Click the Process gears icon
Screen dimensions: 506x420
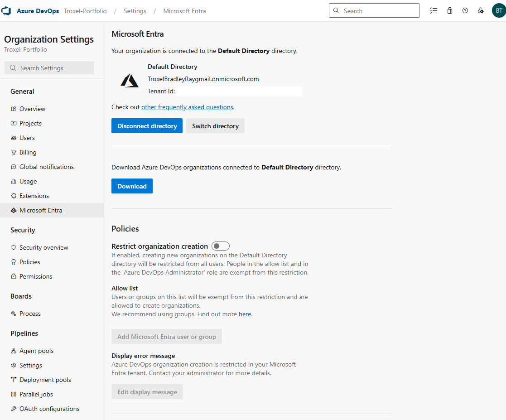[x=14, y=314]
